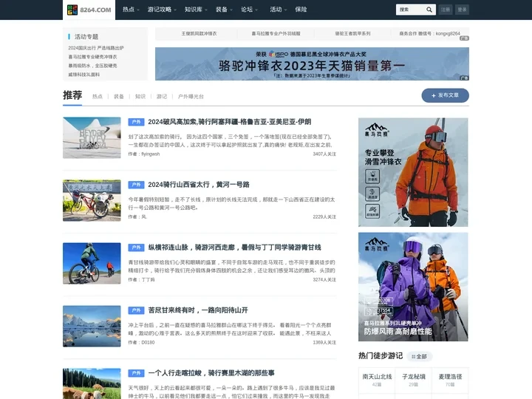The image size is (532, 399).
Task: Switch to 装备 tab under 推荐
Action: point(119,96)
